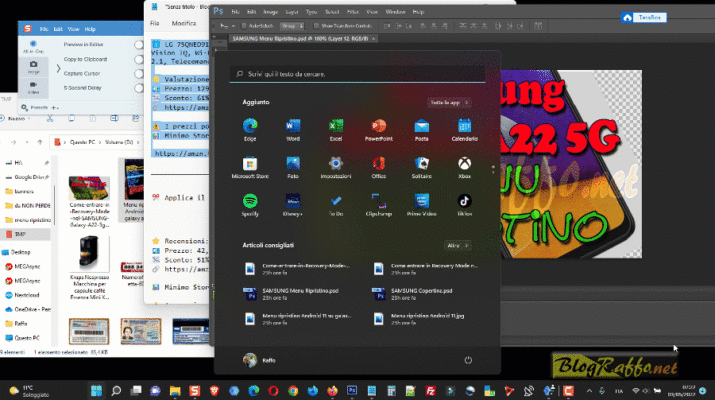Open Excel in the pinned apps
The height and width of the screenshot is (400, 715).
pos(336,130)
